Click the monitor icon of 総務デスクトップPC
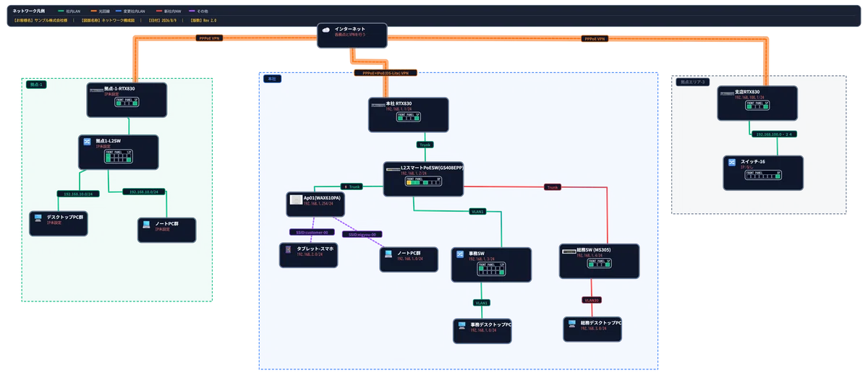868x391 pixels. click(x=571, y=323)
